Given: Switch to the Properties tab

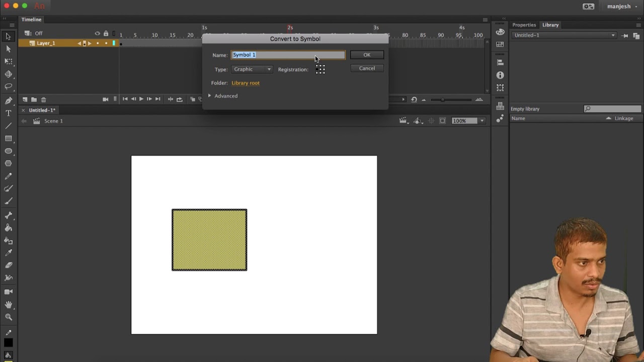Looking at the screenshot, I should point(524,25).
